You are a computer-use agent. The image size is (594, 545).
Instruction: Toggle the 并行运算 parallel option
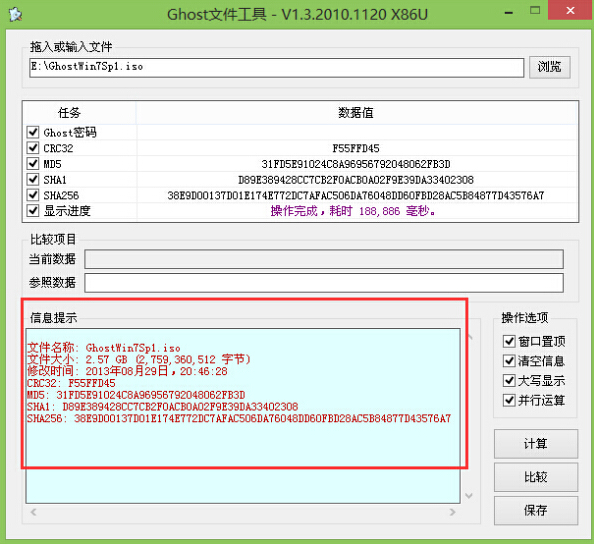point(509,400)
